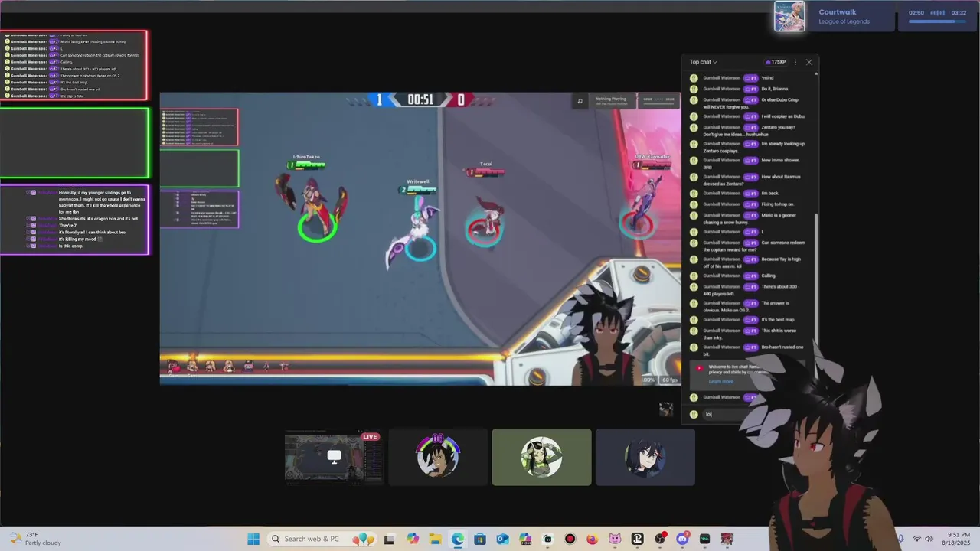Open Firefox from the taskbar

click(592, 539)
